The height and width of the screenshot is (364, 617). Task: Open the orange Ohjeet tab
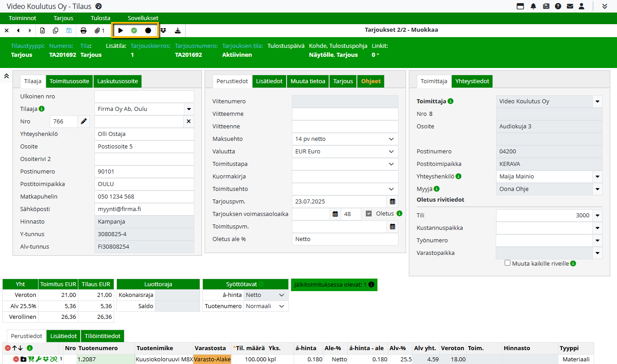point(371,81)
